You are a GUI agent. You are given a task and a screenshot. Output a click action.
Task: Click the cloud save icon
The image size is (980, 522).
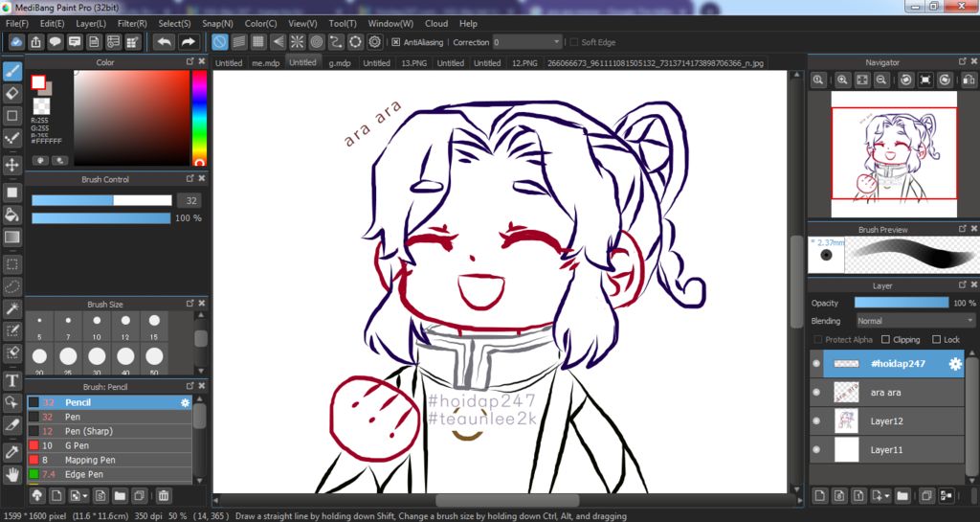(16, 42)
